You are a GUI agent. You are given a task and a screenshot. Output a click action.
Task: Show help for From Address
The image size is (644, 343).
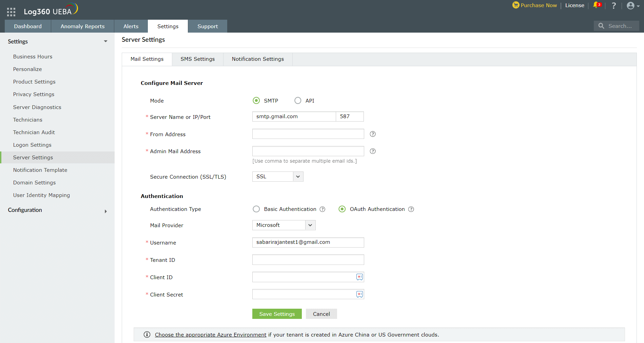pyautogui.click(x=373, y=134)
